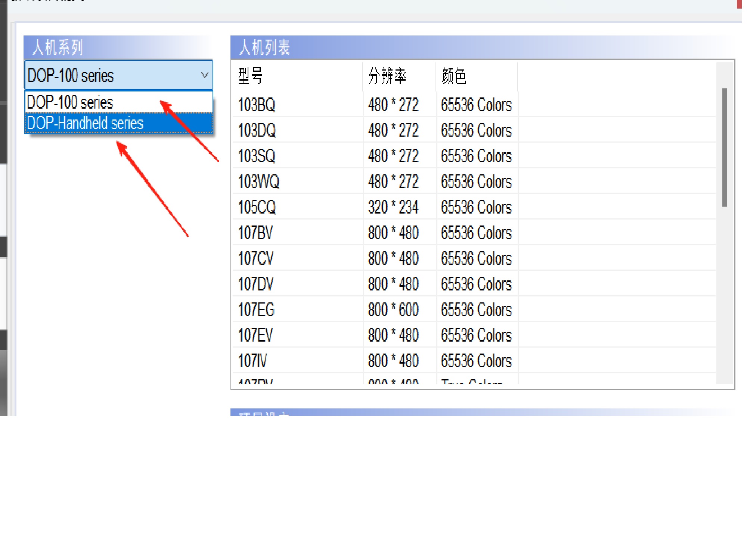Select the 107EG model with 800*600
This screenshot has width=747, height=560.
(x=256, y=310)
